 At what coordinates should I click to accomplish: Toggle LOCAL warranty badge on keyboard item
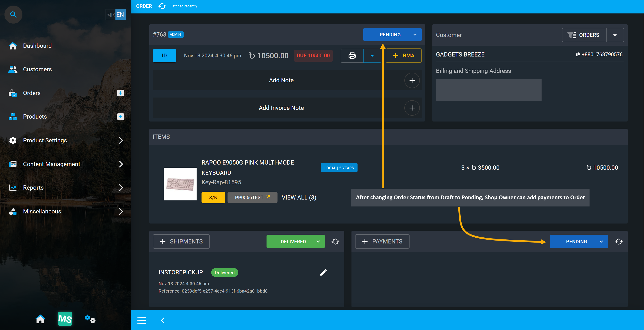click(x=339, y=167)
